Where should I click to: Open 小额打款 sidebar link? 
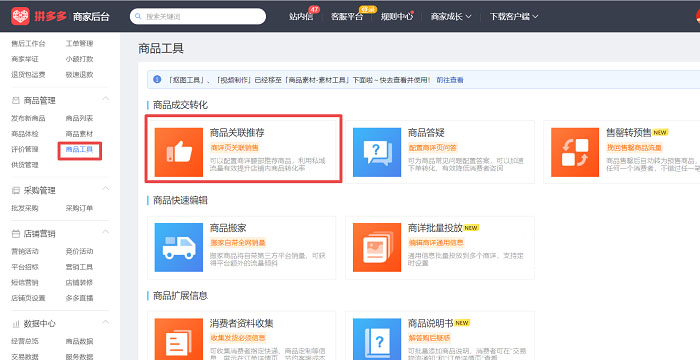[x=79, y=59]
